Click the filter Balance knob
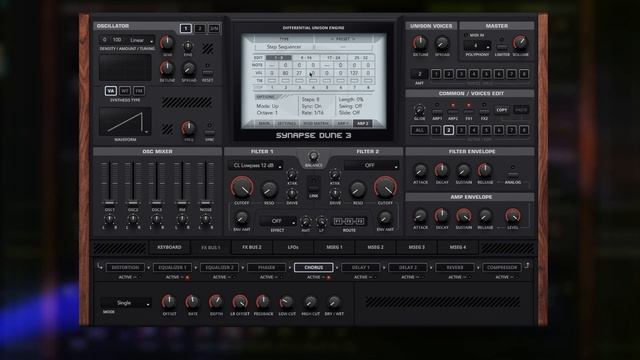The height and width of the screenshot is (360, 640). click(313, 156)
